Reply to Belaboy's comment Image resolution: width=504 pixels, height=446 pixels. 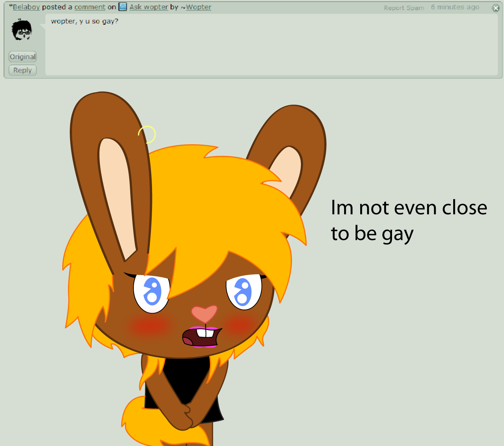point(23,70)
